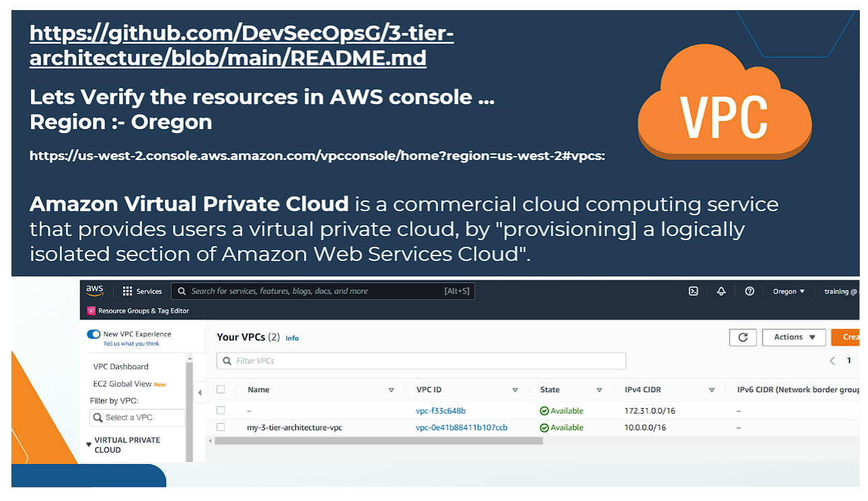
Task: Tick the select-all checkbox in table header
Action: tap(221, 389)
